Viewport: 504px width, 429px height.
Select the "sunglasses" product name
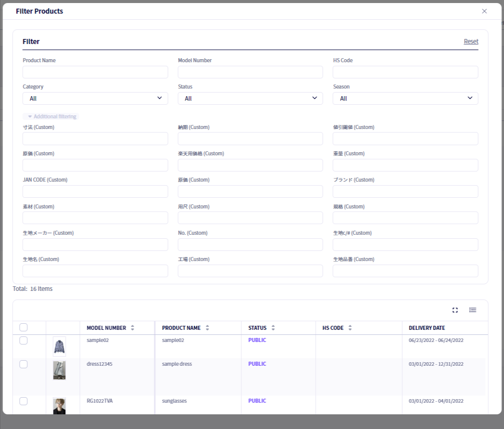174,401
